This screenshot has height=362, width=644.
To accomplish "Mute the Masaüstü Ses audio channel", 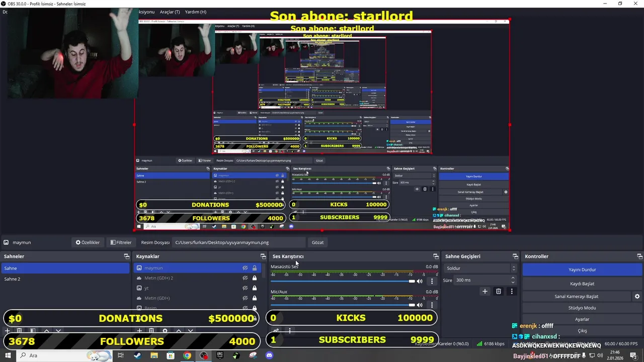I will pyautogui.click(x=420, y=281).
